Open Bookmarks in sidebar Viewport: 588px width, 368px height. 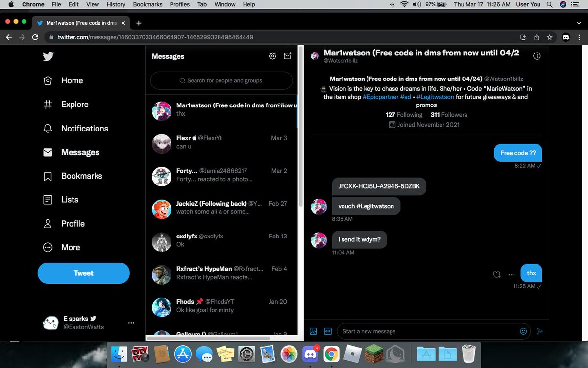coord(73,176)
